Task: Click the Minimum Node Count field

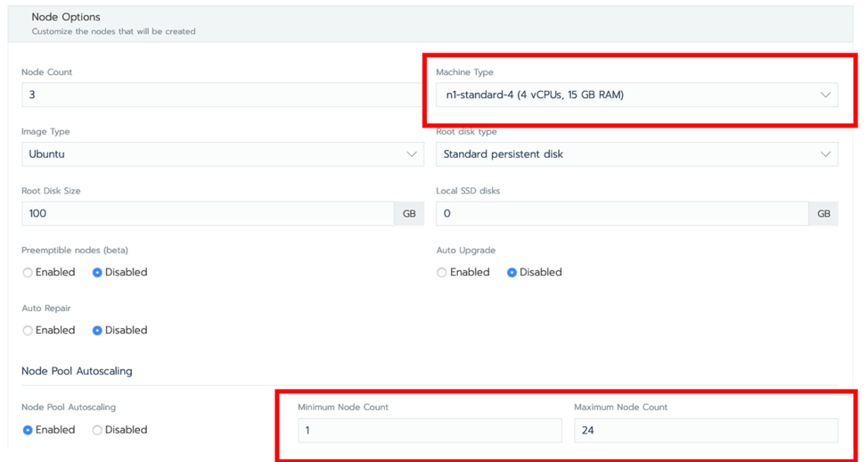Action: [430, 431]
